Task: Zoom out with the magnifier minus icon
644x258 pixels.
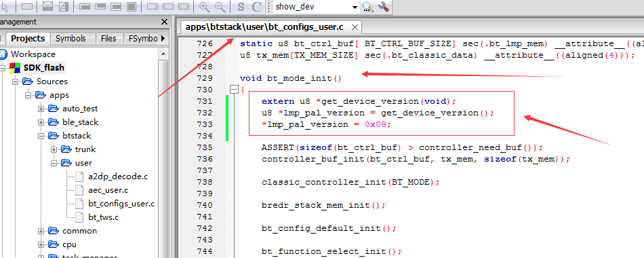Action: coord(220,7)
